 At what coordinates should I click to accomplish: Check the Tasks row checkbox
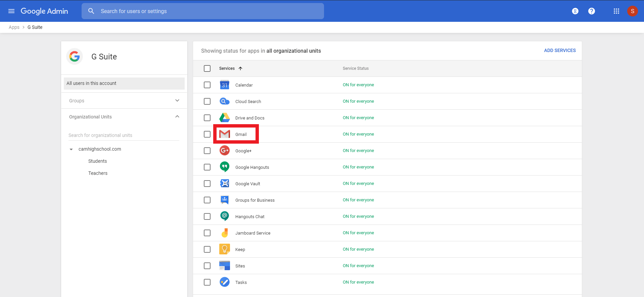tap(207, 282)
